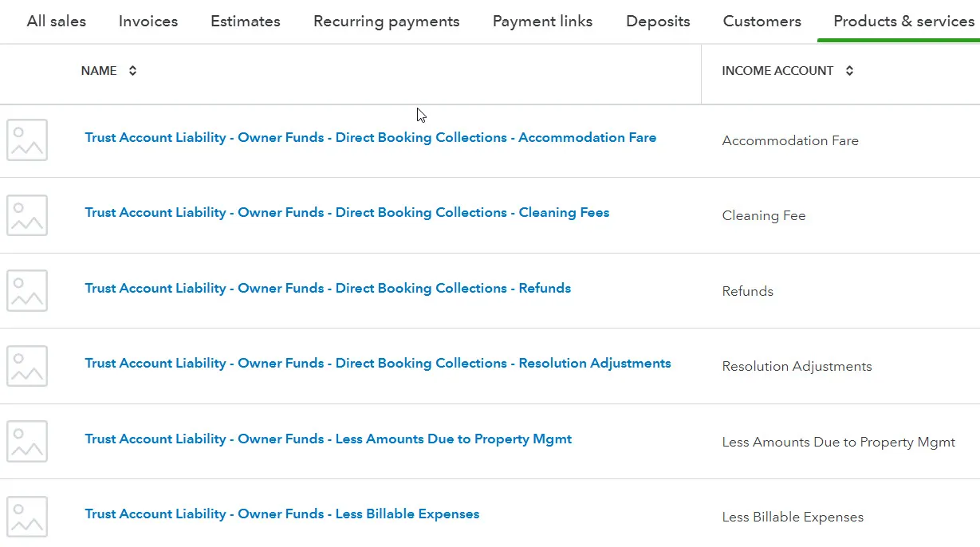Select the Payment links tab
Viewport: 980px width, 547px height.
542,22
